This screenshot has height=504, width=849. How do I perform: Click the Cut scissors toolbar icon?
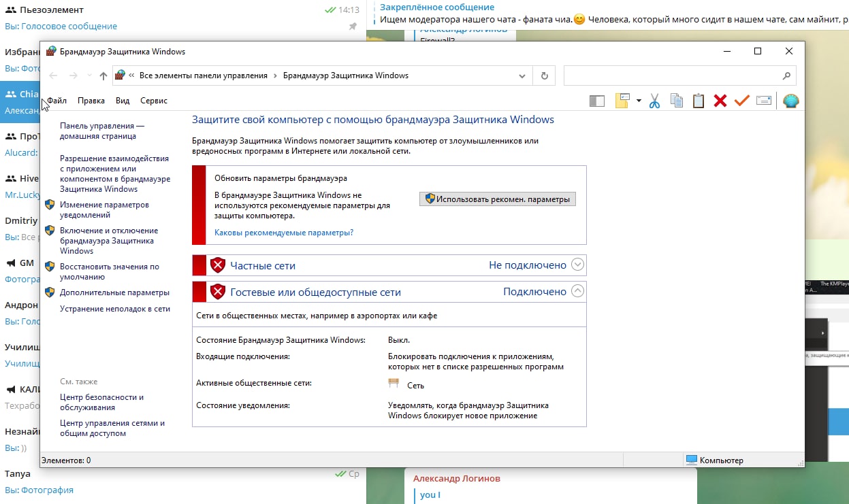pyautogui.click(x=654, y=101)
